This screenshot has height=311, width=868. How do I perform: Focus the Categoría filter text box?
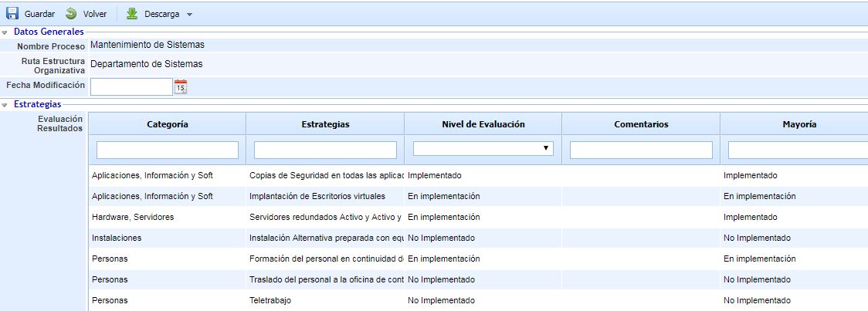(167, 150)
